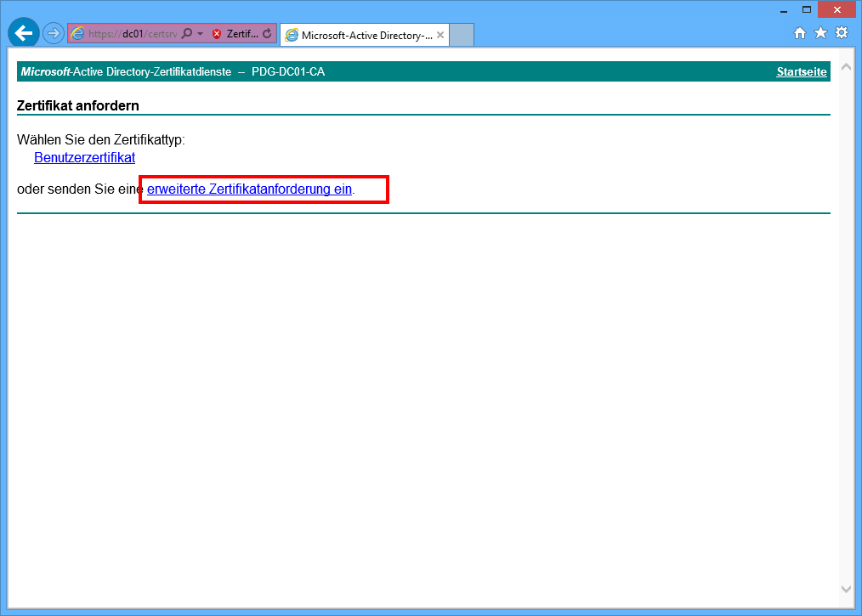Image resolution: width=862 pixels, height=616 pixels.
Task: Open the Benutzerzertifikat link
Action: pos(84,157)
